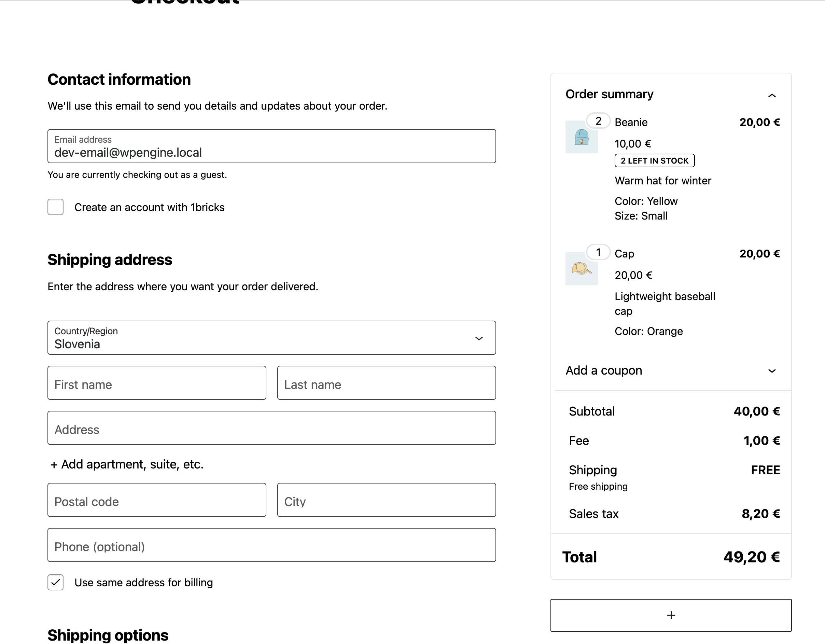Click the Beanie quantity badge
Screen dimensions: 825x644
point(598,121)
